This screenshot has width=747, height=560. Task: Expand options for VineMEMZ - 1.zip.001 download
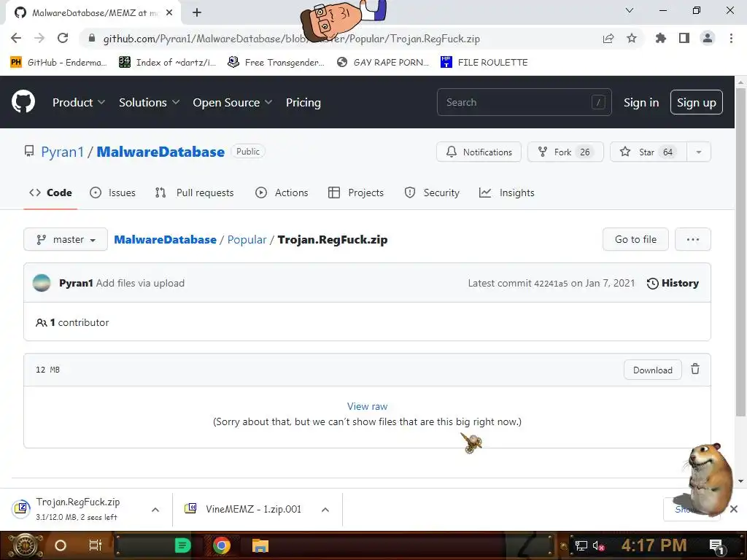click(x=325, y=510)
